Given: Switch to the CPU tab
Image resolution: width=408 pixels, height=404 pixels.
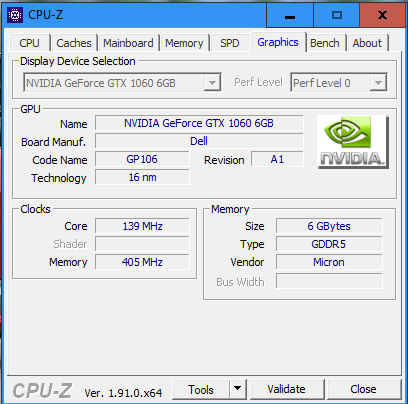Looking at the screenshot, I should click(29, 43).
